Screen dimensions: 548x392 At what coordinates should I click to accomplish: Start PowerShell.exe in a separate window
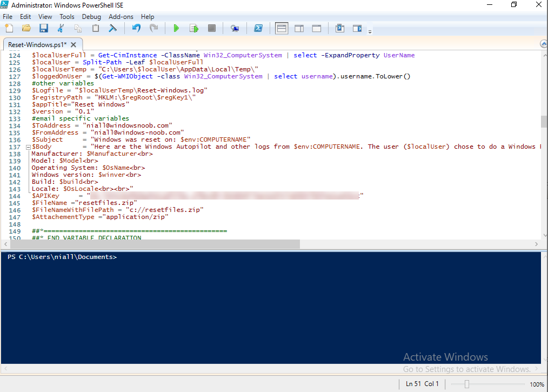tap(258, 28)
